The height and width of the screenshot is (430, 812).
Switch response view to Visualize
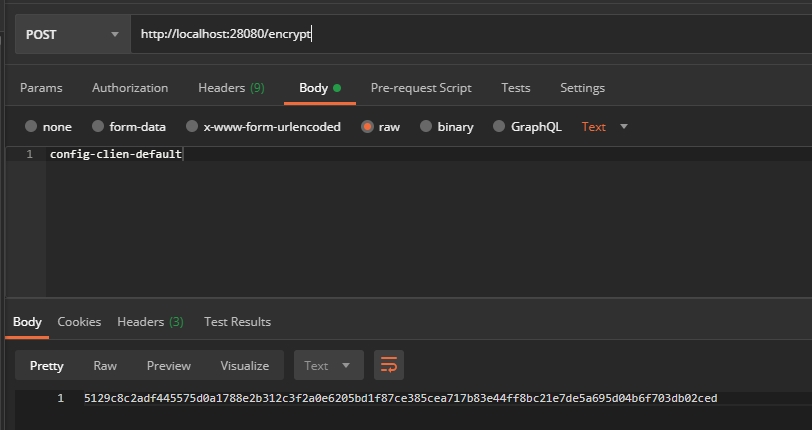[244, 366]
